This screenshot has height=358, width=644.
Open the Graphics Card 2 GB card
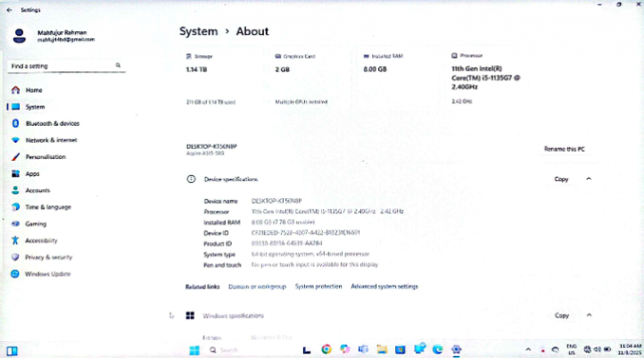311,79
